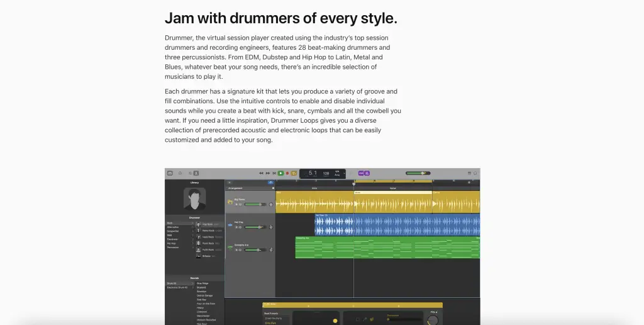The width and height of the screenshot is (644, 325).
Task: Toggle the yellow Cycle button
Action: point(294,173)
